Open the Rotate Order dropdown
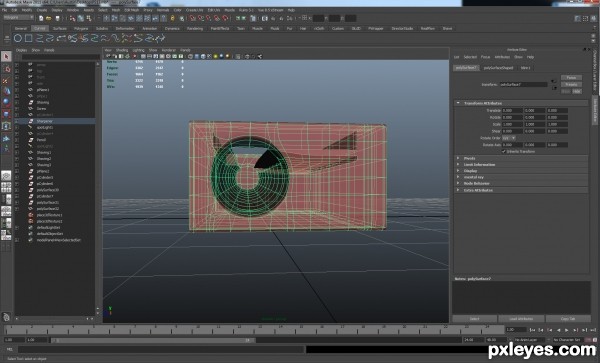 509,138
